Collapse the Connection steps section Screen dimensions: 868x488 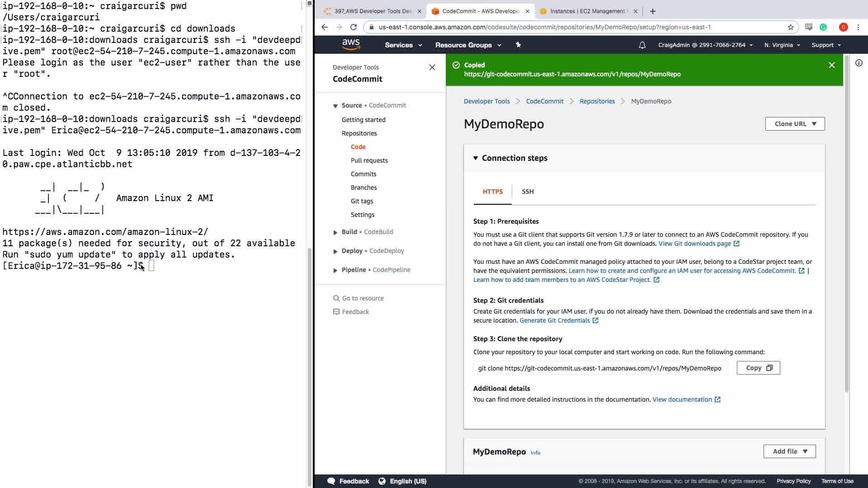476,158
